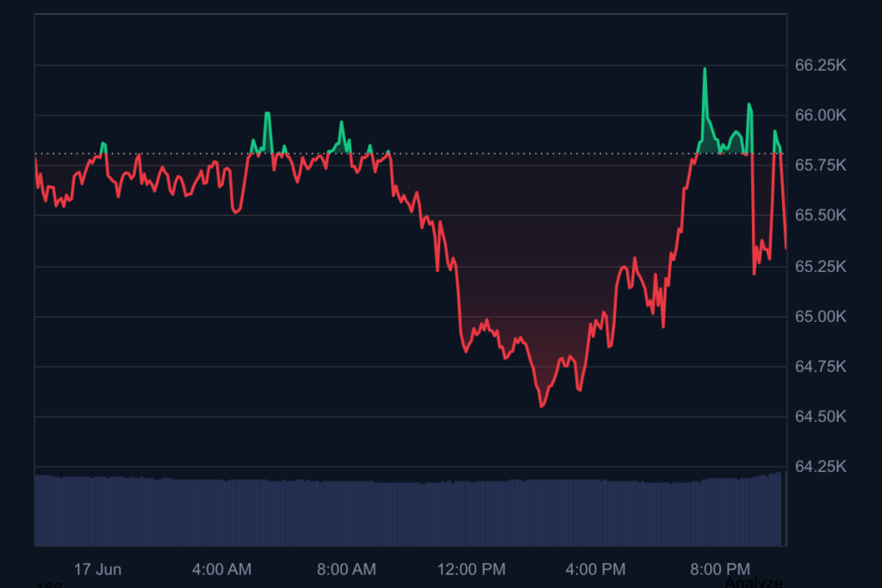Click the 12:00 PM time label
This screenshot has width=882, height=588.
(471, 569)
